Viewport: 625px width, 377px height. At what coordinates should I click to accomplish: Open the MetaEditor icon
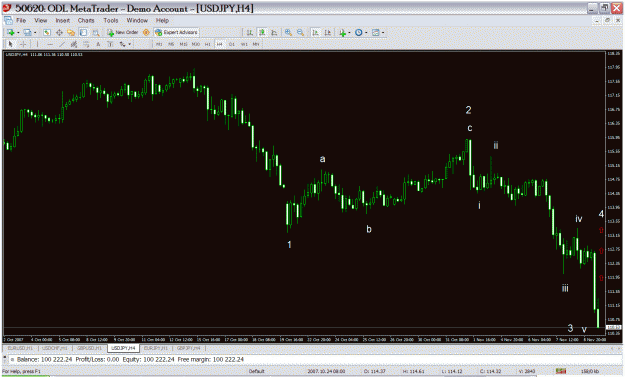click(146, 32)
